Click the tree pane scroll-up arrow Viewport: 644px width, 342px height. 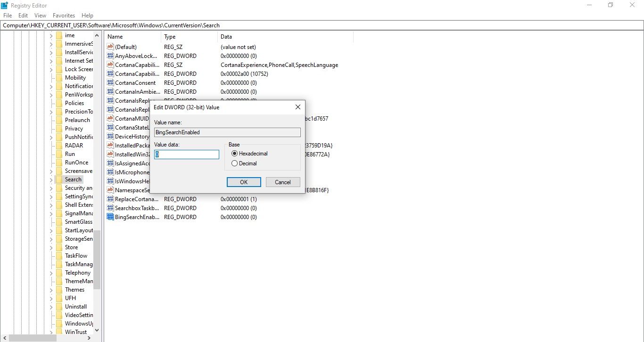click(97, 35)
